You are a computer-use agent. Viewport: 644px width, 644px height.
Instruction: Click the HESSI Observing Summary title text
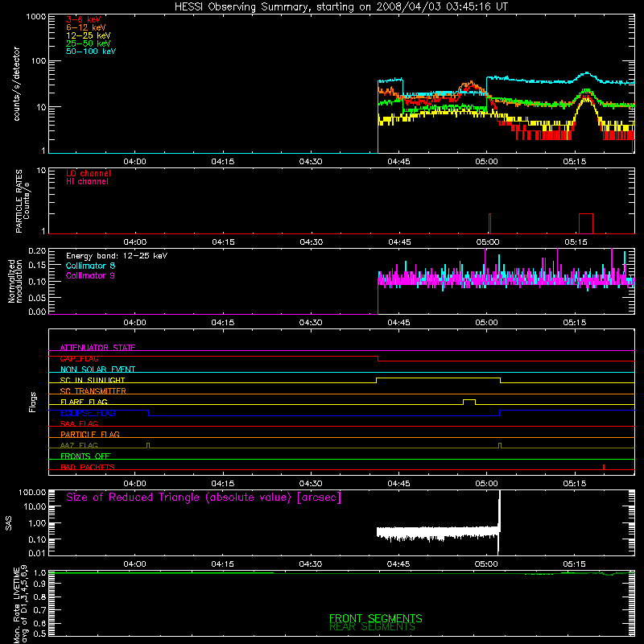click(x=341, y=6)
